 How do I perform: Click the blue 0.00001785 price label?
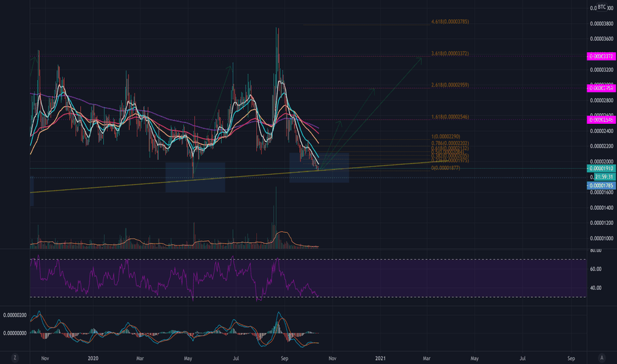tap(601, 185)
